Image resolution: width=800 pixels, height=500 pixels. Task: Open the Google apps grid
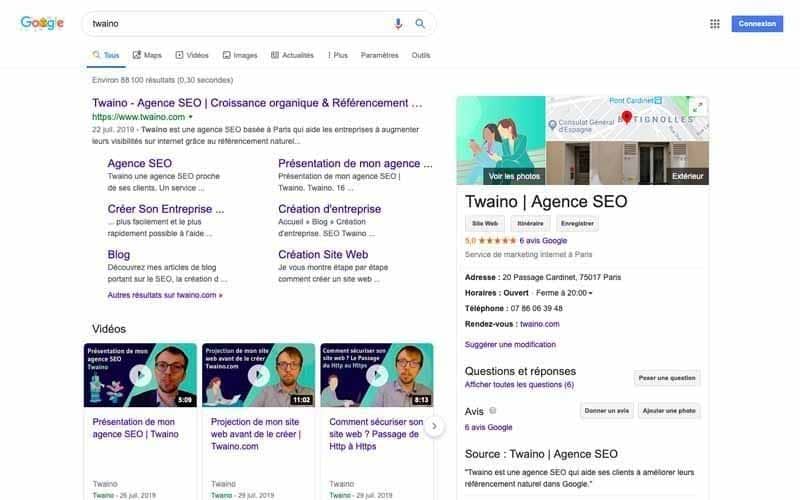point(715,23)
